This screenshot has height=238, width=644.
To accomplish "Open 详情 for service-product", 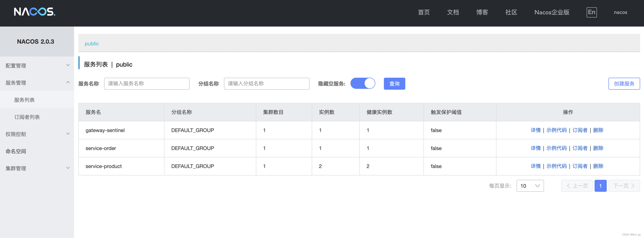I will [535, 166].
